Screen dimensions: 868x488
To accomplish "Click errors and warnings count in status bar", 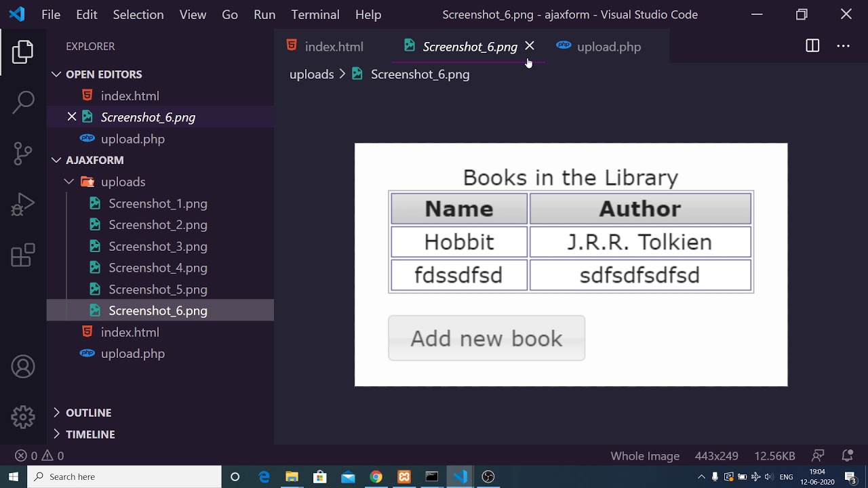I will (39, 456).
